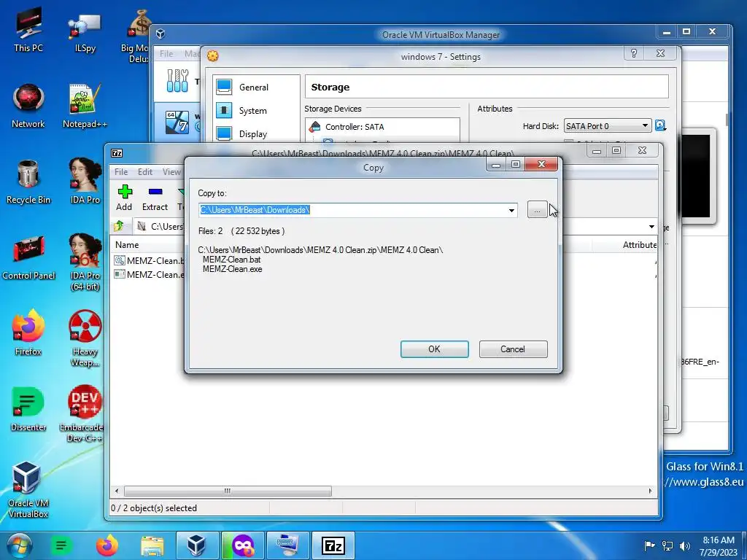
Task: Open File Explorer from taskbar
Action: 152,545
